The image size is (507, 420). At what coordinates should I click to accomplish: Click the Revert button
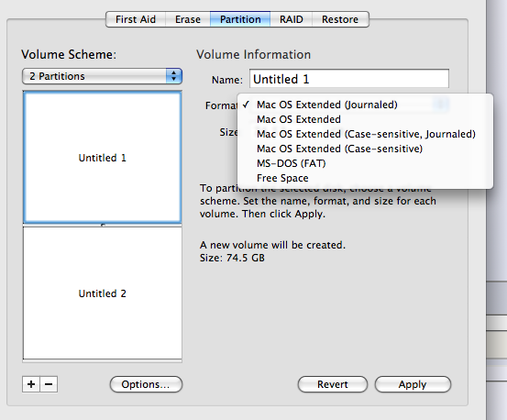[x=333, y=384]
